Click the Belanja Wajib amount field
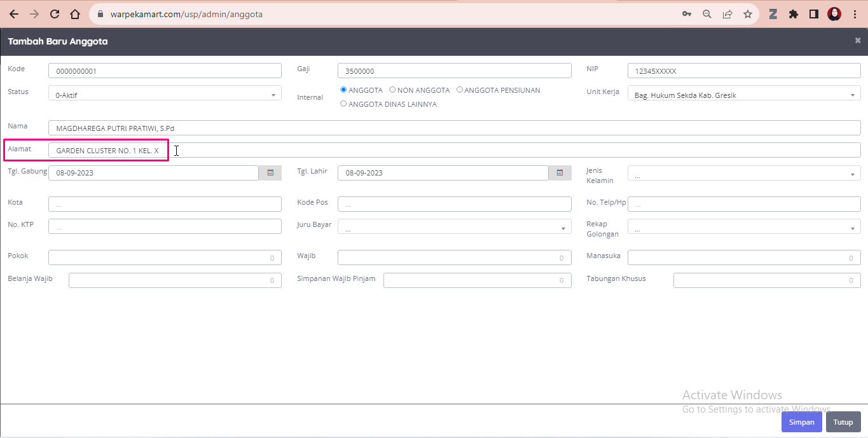 click(175, 280)
